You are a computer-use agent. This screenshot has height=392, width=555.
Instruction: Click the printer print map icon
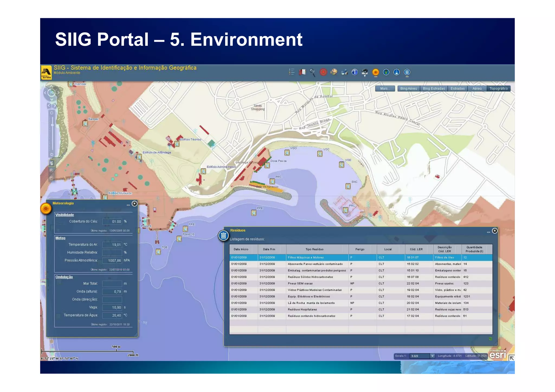[344, 72]
